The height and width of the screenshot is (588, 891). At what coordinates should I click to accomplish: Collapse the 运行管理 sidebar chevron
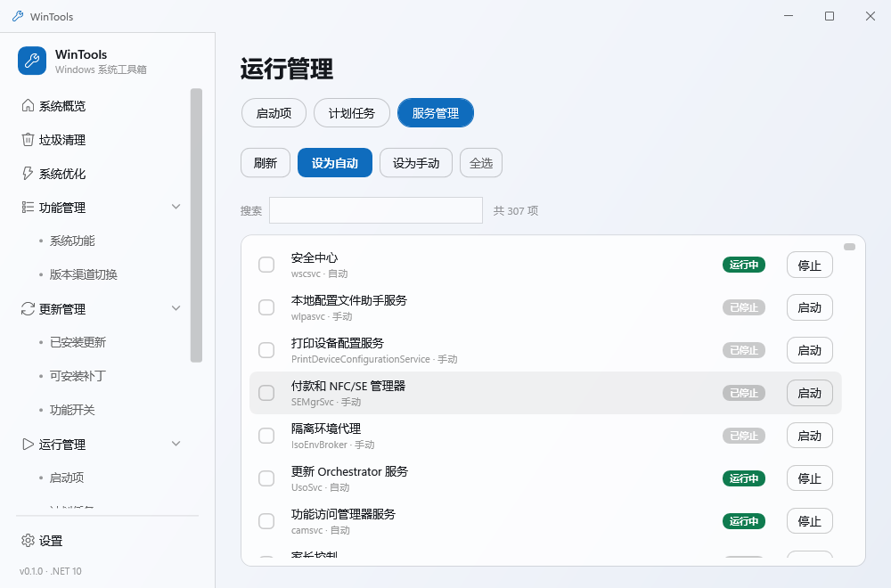pyautogui.click(x=176, y=444)
